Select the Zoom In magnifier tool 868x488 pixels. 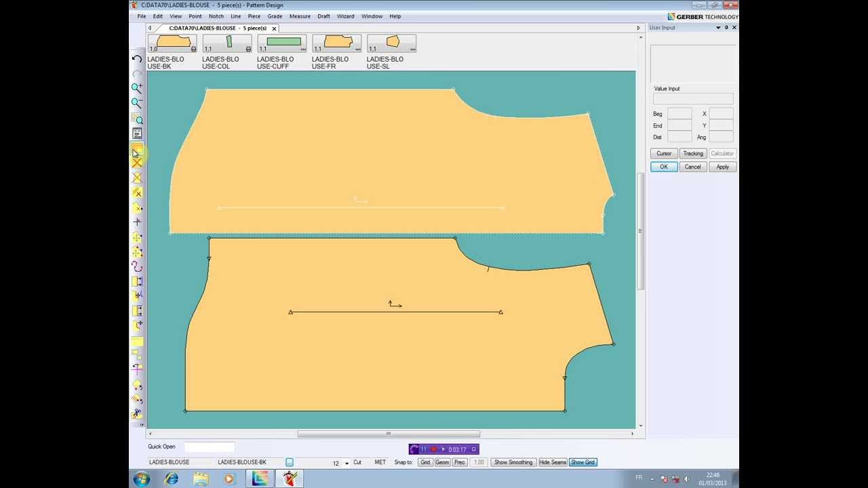coord(137,88)
